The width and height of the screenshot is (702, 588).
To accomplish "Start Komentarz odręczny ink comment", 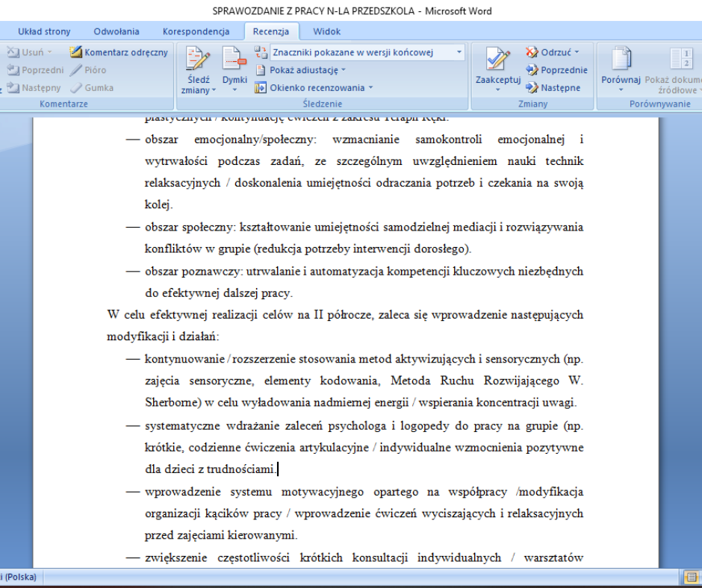I will pyautogui.click(x=119, y=52).
